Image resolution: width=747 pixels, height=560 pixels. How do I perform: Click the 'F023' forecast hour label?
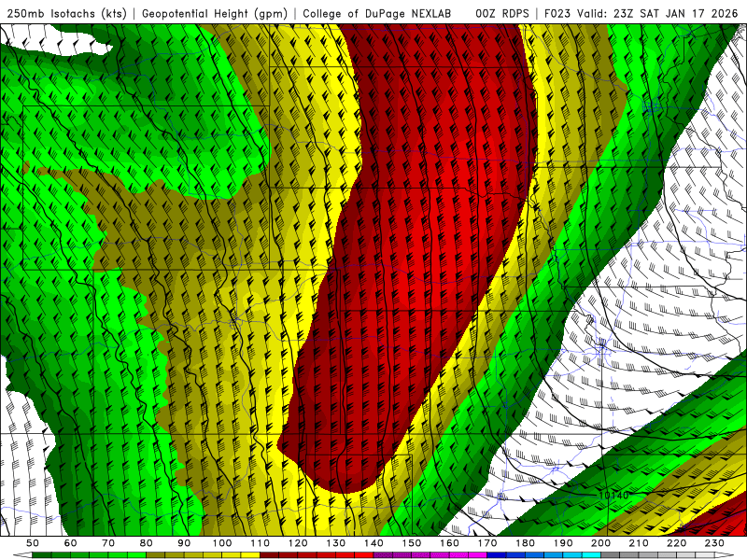[x=557, y=13]
